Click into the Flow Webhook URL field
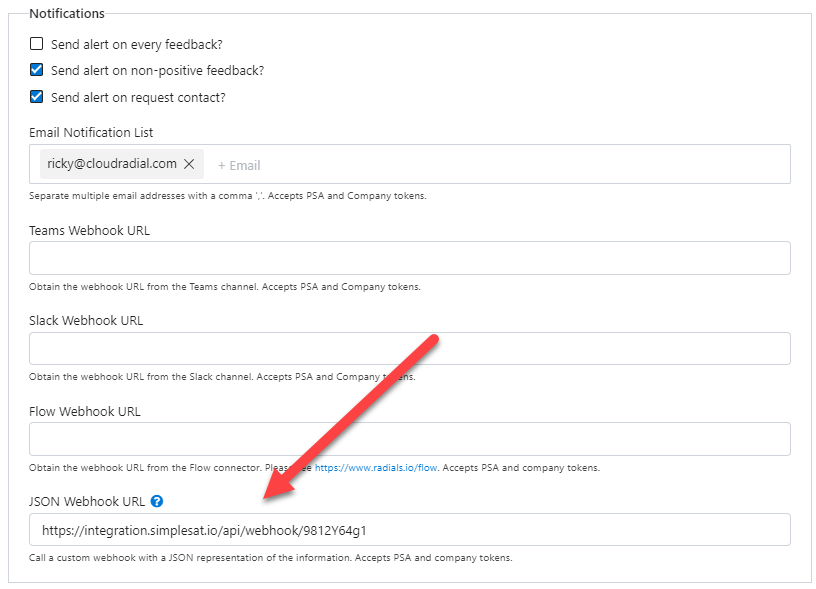Screen dimensions: 816x589 410,439
